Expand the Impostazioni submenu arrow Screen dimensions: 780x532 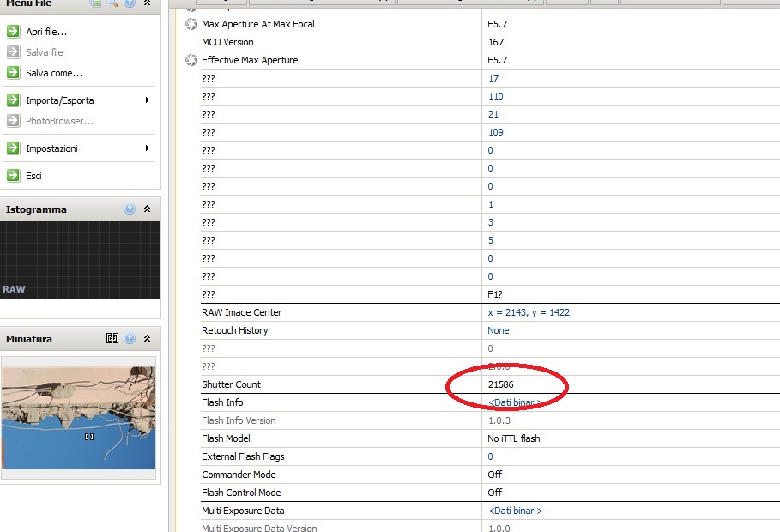[x=148, y=148]
